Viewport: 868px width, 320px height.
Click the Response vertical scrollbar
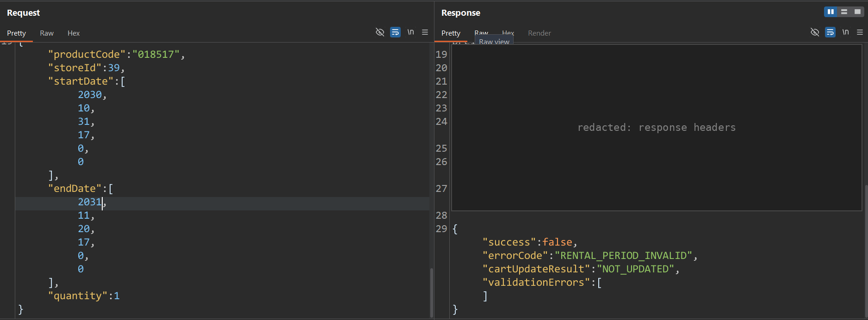click(866, 251)
